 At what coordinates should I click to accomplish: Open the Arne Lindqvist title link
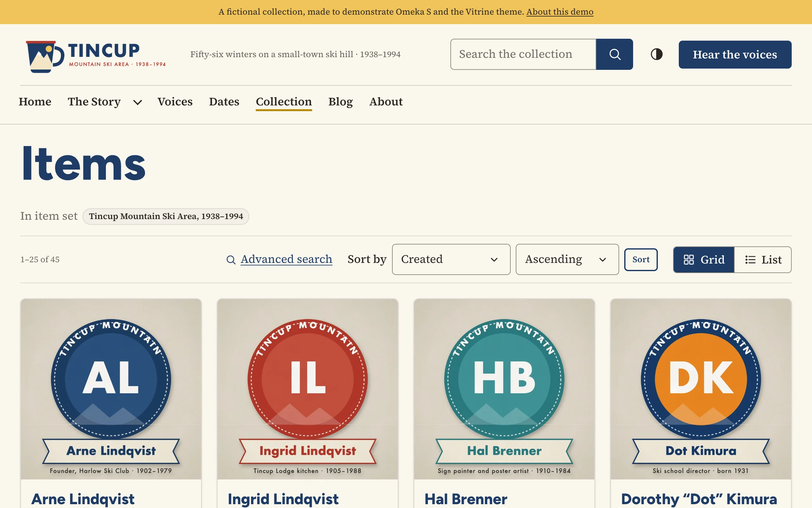pos(83,499)
